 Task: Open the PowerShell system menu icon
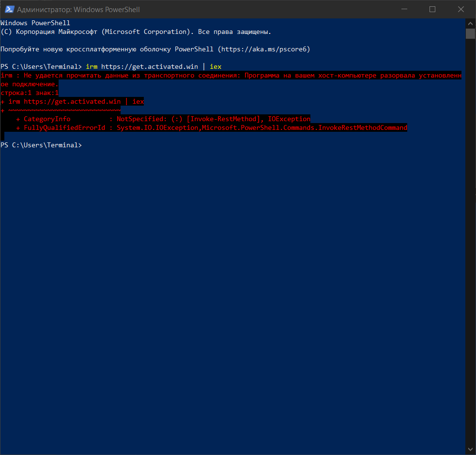[x=8, y=9]
